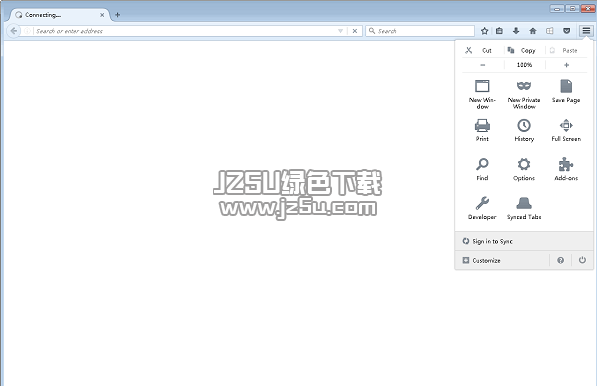This screenshot has height=386, width=597.
Task: Show bookmarks library icon
Action: click(x=499, y=31)
